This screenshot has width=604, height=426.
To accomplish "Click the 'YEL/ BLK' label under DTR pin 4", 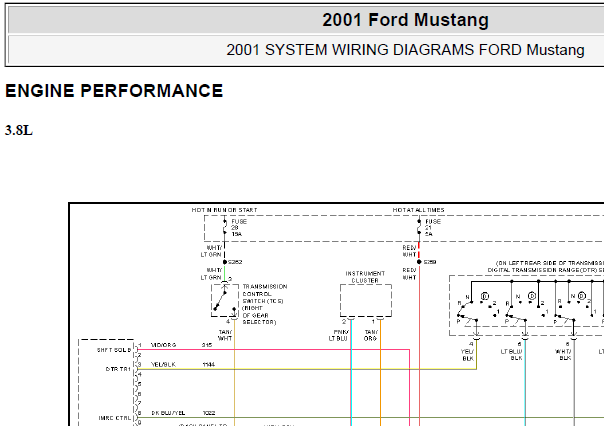I will tap(467, 355).
